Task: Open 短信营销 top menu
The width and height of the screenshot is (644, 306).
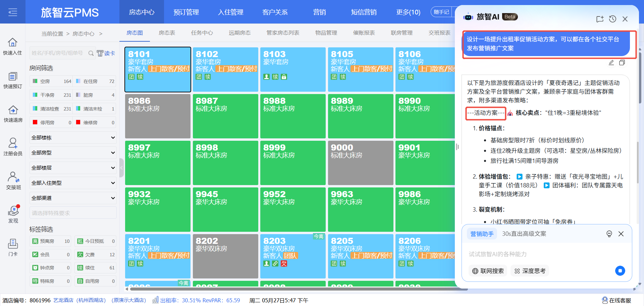Action: (364, 12)
